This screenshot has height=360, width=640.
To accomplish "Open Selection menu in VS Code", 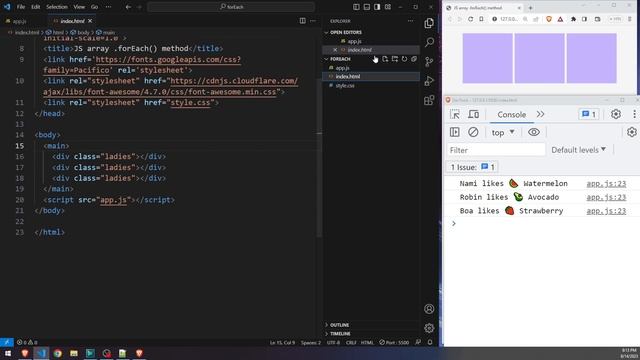I will tap(57, 7).
